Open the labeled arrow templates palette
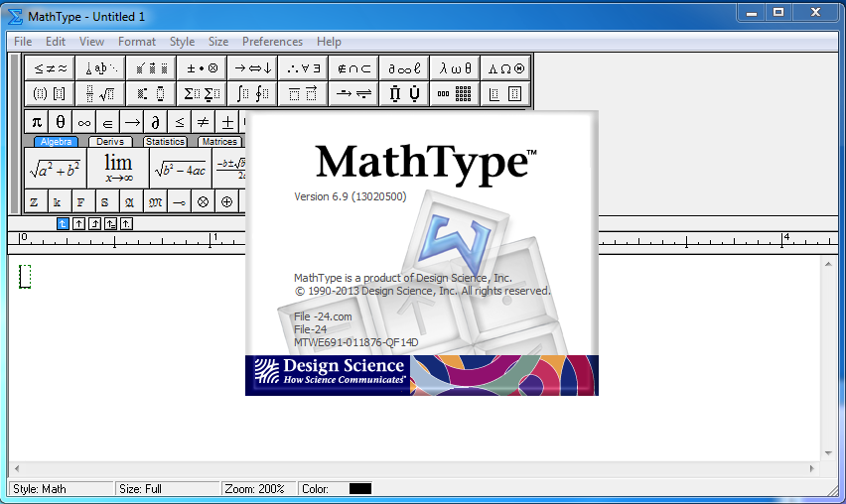 coord(354,93)
